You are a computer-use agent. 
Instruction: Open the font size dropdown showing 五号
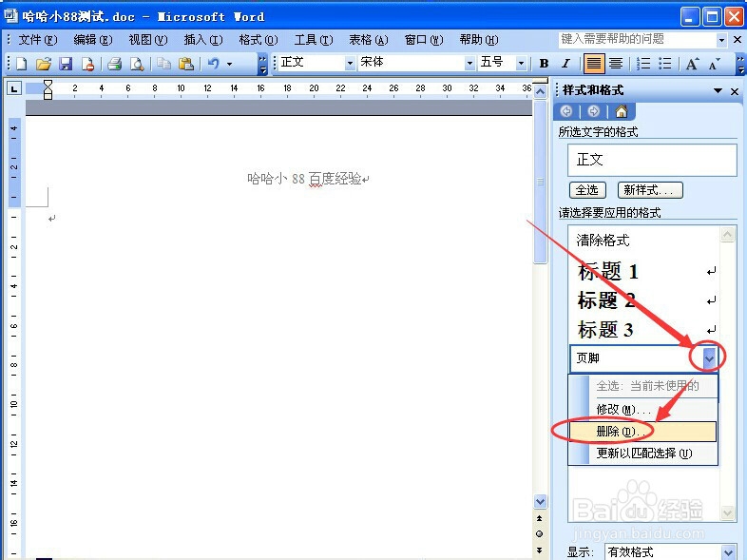[521, 63]
